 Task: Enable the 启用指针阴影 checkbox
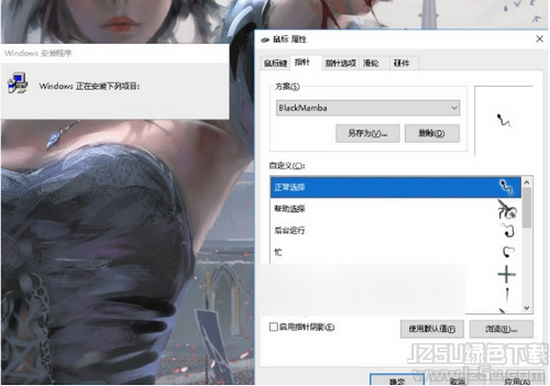[x=274, y=327]
